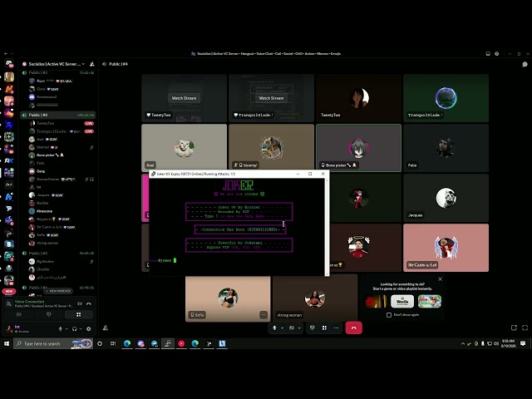Viewport: 532px width, 399px height.
Task: Select the Public | #4 voice channel
Action: [57, 115]
